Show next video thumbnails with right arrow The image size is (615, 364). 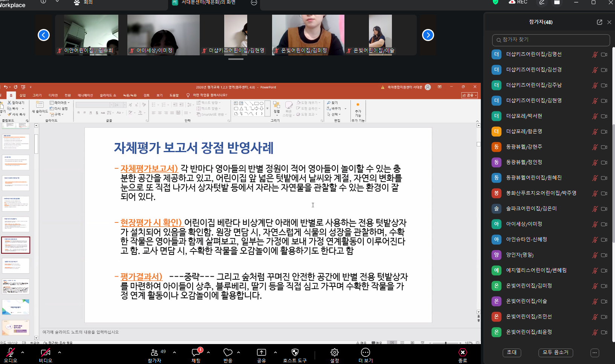pyautogui.click(x=428, y=35)
